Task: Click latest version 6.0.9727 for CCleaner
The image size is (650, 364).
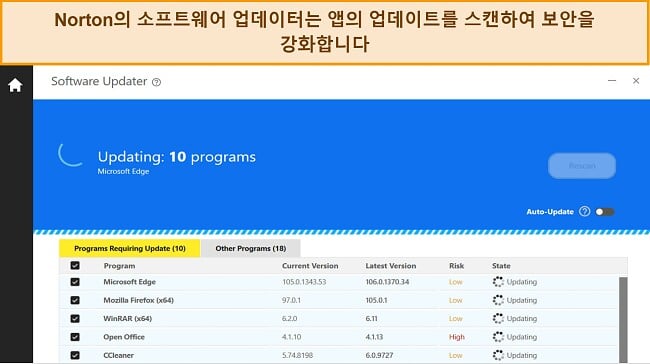Action: 379,355
